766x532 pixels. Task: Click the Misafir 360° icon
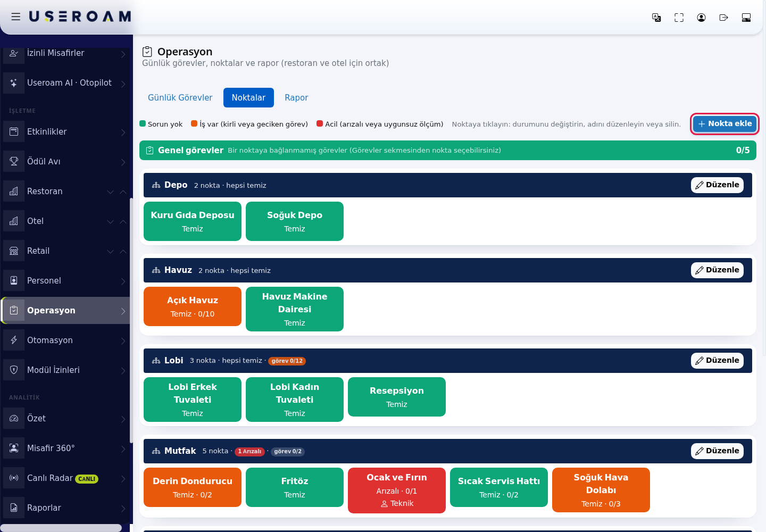coord(14,448)
